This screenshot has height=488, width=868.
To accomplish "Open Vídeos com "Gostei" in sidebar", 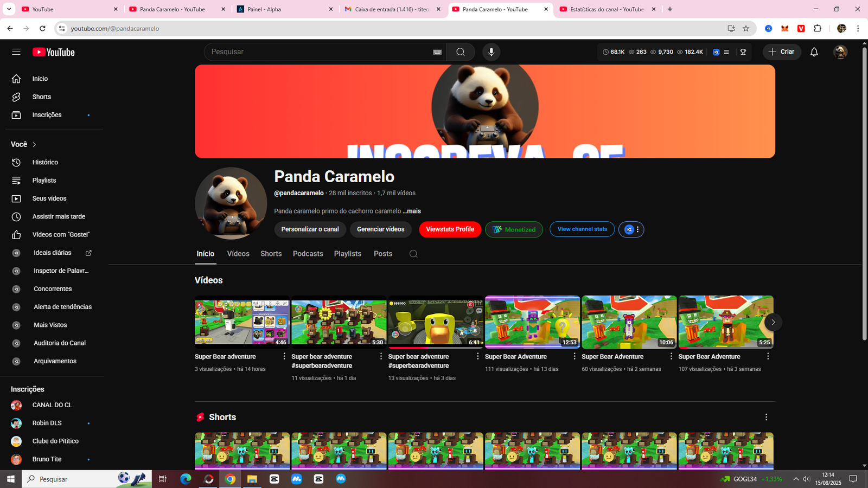I will pyautogui.click(x=52, y=234).
